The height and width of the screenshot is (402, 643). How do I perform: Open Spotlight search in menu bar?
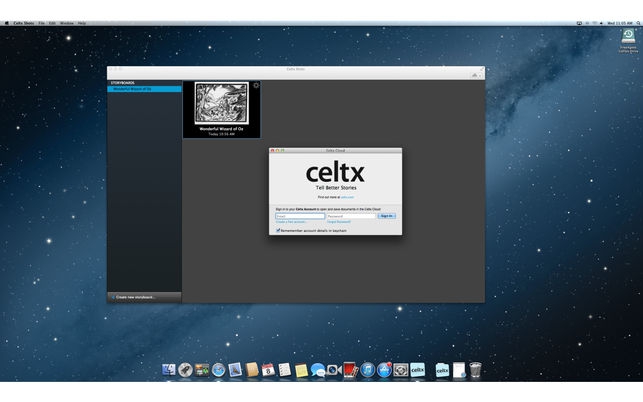click(638, 23)
